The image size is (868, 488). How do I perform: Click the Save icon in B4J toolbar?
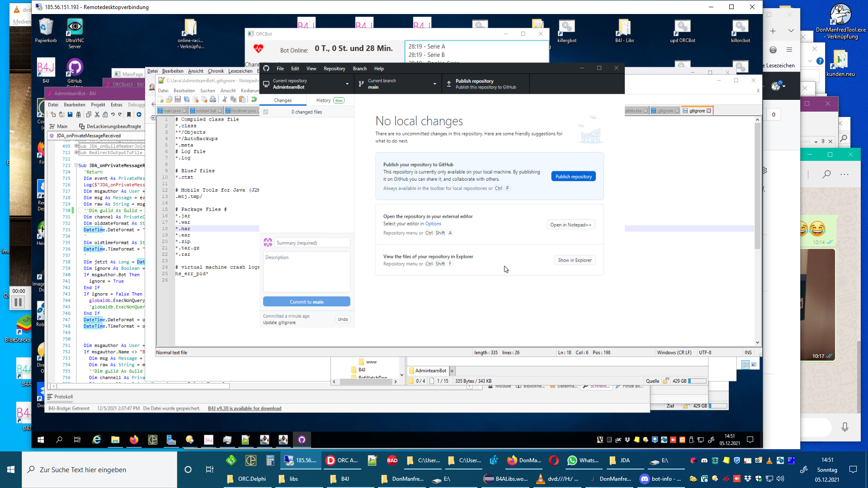[x=70, y=115]
